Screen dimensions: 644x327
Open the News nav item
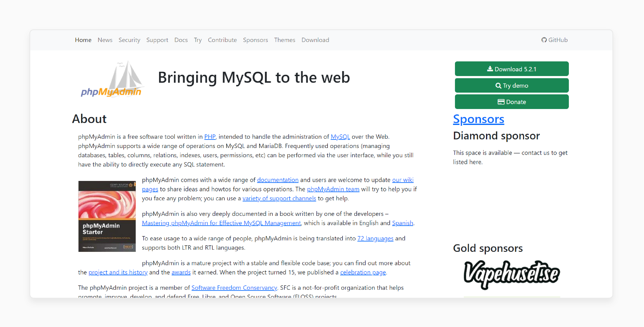pyautogui.click(x=105, y=40)
